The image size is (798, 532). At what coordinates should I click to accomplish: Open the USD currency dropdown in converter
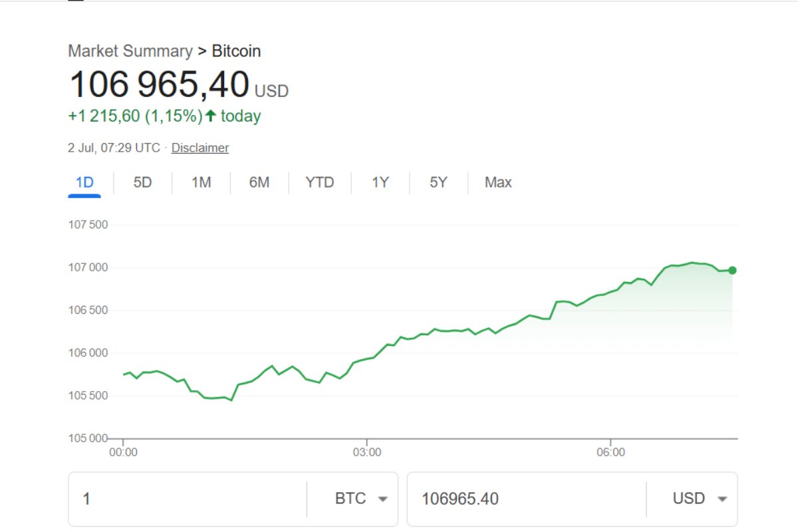click(x=700, y=499)
